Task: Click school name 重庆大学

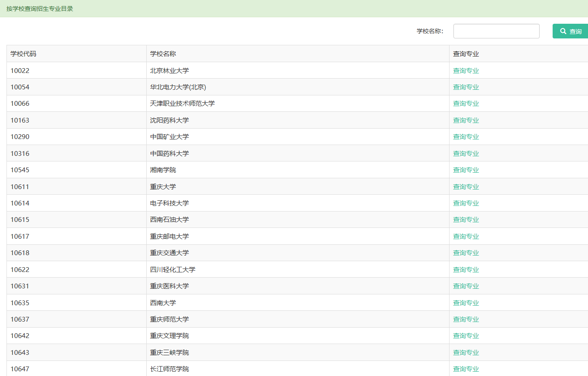Action: click(163, 186)
